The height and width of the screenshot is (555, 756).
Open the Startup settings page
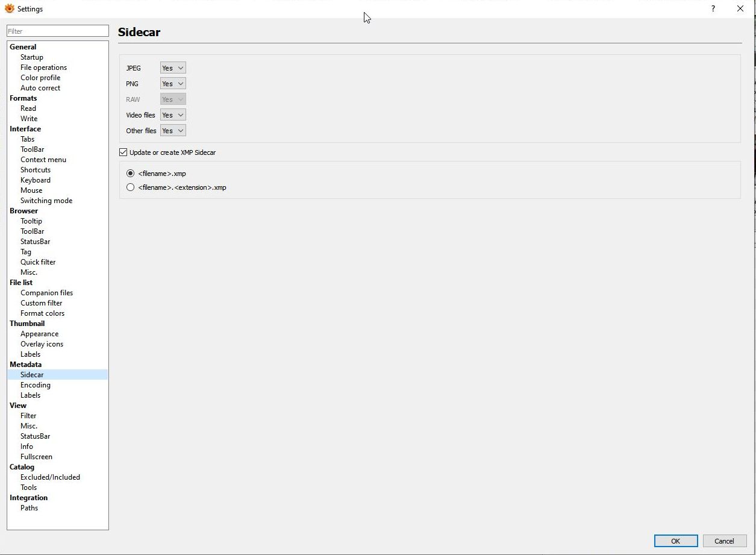32,57
